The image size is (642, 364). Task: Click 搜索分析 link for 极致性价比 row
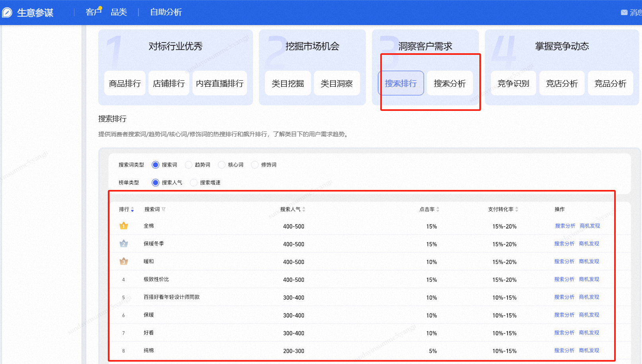(x=564, y=279)
